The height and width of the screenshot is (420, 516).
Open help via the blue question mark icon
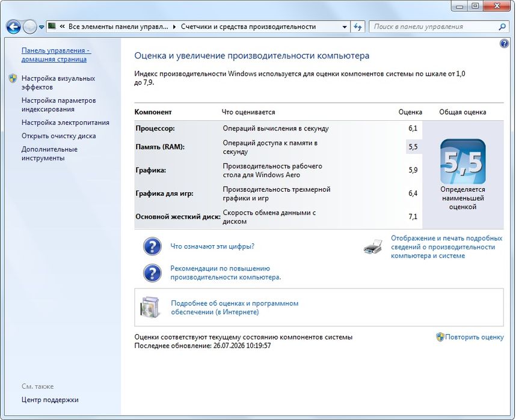click(504, 43)
